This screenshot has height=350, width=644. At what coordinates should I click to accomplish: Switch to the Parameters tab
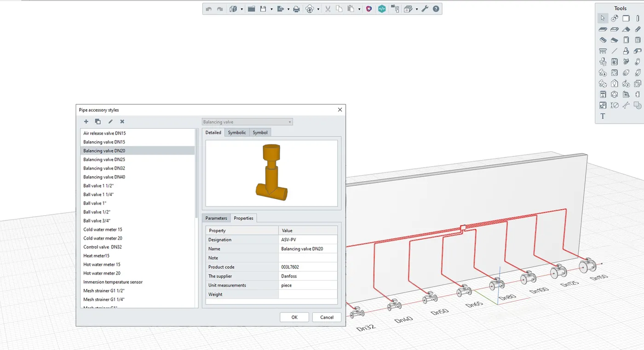point(216,218)
